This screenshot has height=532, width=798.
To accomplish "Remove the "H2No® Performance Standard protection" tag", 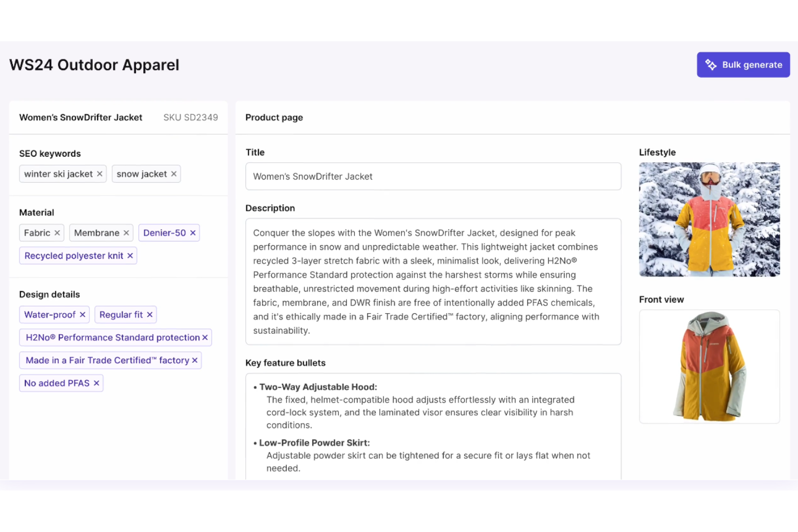I will (205, 337).
